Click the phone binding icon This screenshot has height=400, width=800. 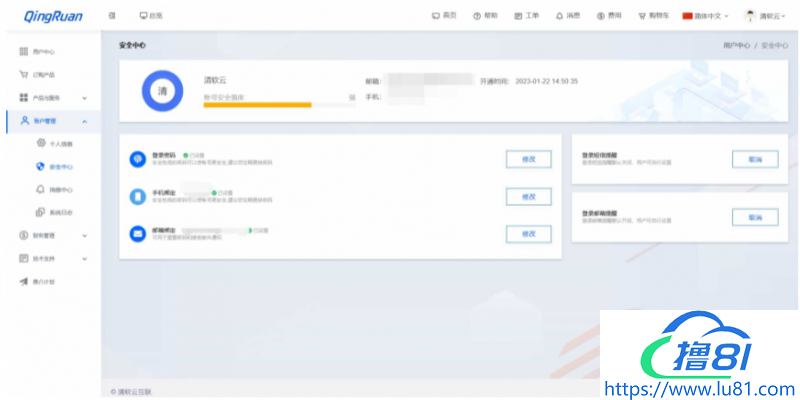tap(137, 196)
